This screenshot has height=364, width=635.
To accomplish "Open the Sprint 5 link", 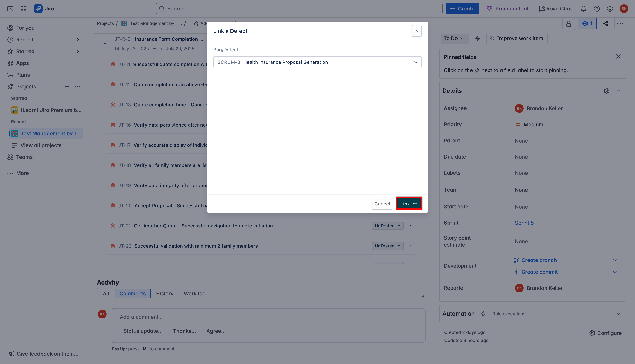I will click(x=524, y=223).
